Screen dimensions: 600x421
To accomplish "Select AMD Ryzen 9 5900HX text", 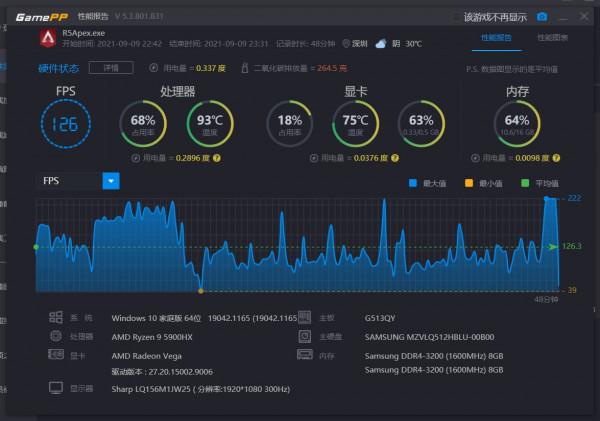I will tap(152, 337).
